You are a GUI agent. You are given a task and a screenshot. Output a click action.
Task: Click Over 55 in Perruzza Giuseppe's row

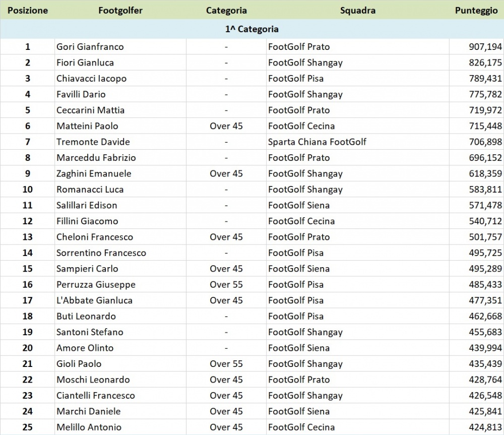point(226,284)
